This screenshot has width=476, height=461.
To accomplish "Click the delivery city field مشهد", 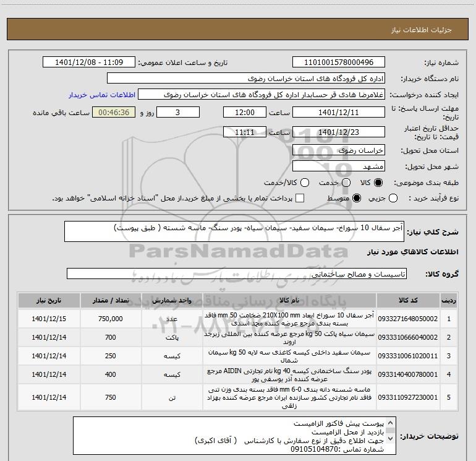I will [x=339, y=166].
